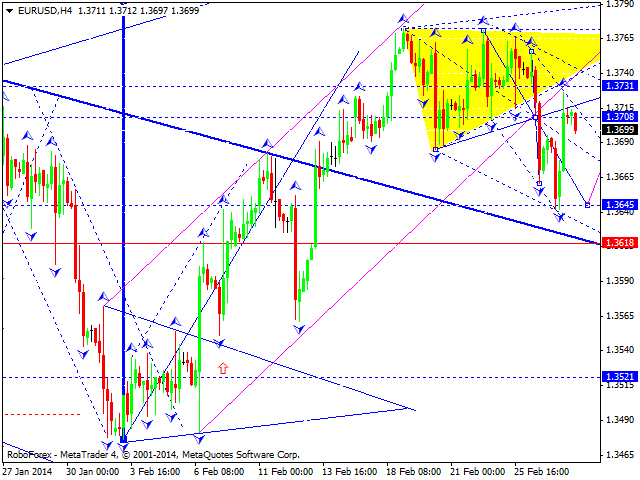Select the thick blue vertical line

(x=123, y=229)
